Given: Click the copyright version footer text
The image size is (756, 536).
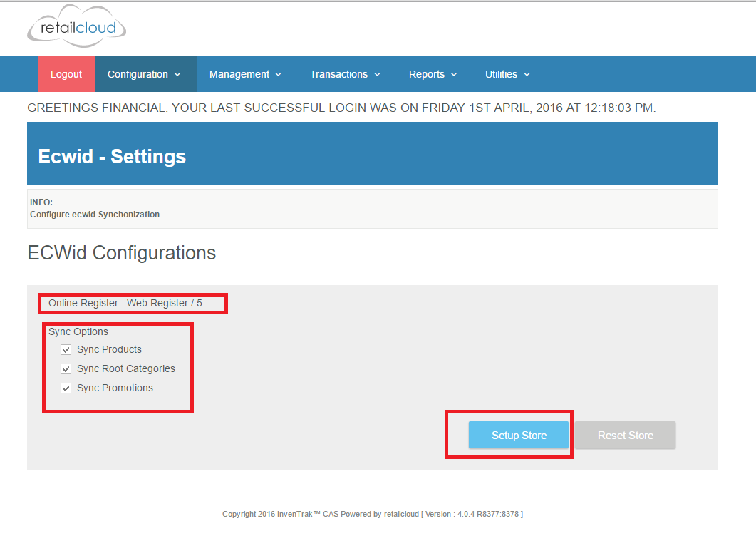Looking at the screenshot, I should [373, 515].
